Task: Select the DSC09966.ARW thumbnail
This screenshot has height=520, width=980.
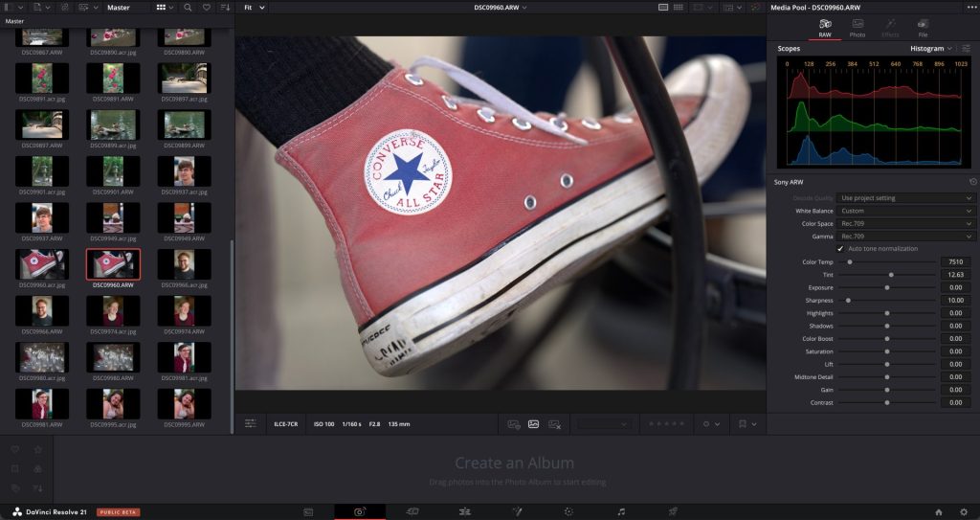Action: click(41, 310)
